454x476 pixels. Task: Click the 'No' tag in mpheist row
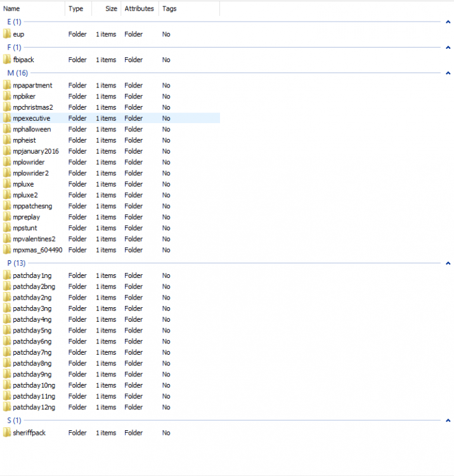click(x=166, y=140)
